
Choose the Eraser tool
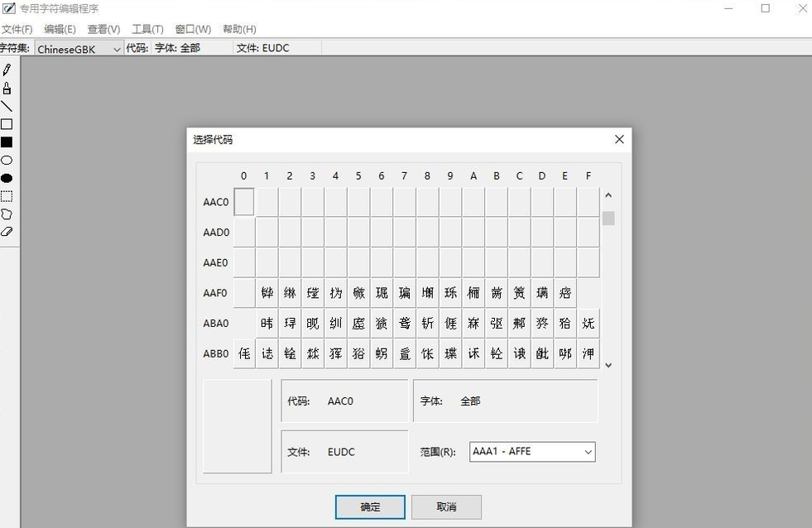click(x=7, y=232)
